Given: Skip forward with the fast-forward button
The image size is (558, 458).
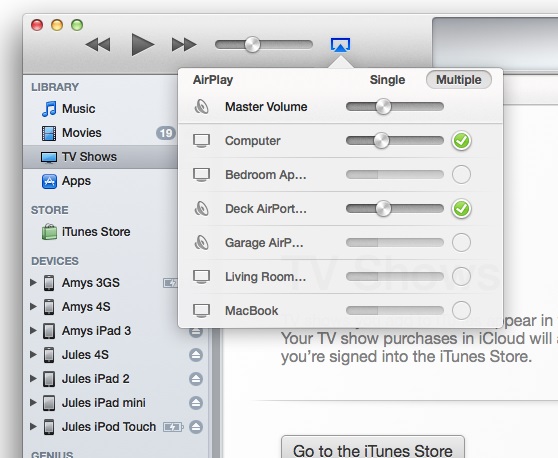Looking at the screenshot, I should pos(184,45).
